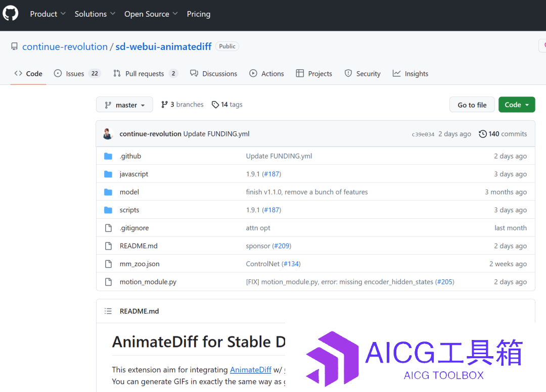Open the Discussions tab
Screen dimensions: 546x392
tap(213, 74)
